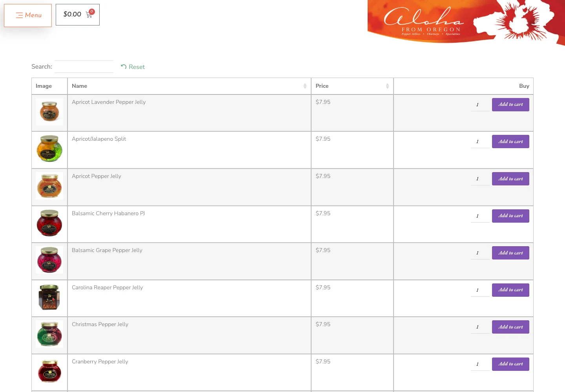Select the $7.95 price of Apricot Lavender Pepper Jelly
The image size is (565, 392).
coord(323,102)
